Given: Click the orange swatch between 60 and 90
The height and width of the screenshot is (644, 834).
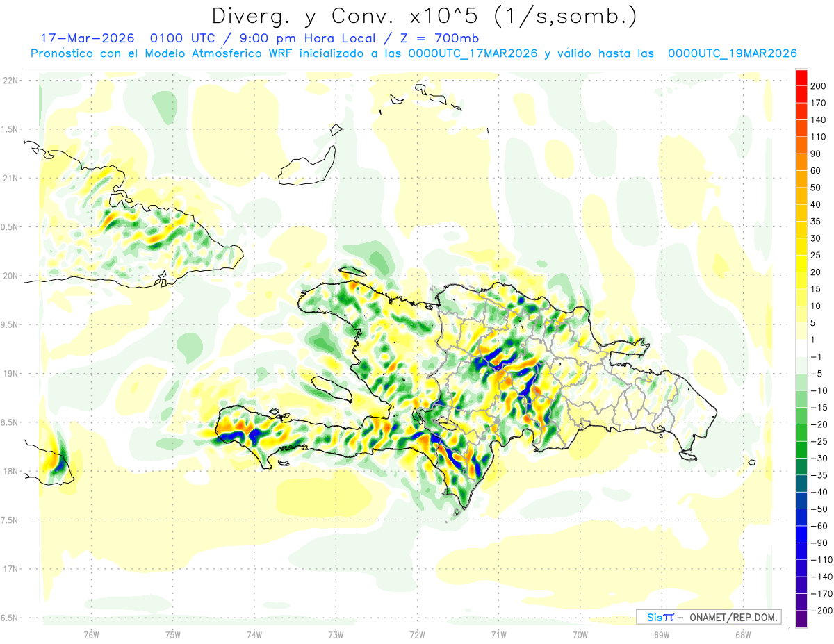Looking at the screenshot, I should tap(801, 163).
